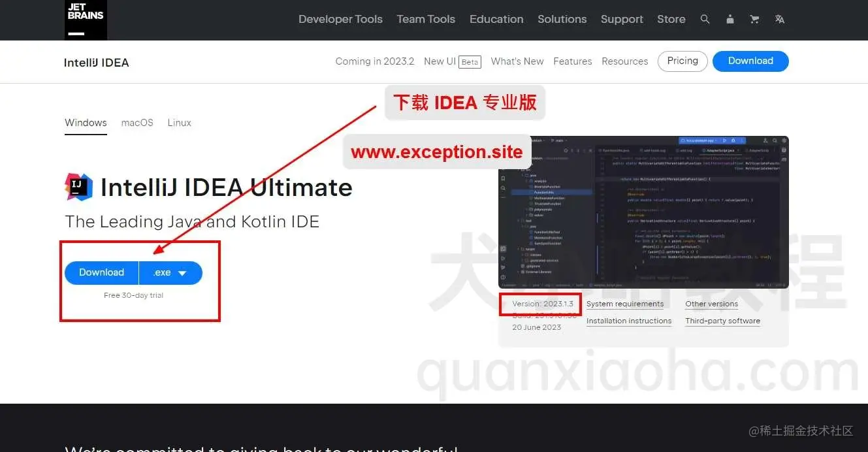
Task: Select the Windows tab
Action: (x=86, y=122)
